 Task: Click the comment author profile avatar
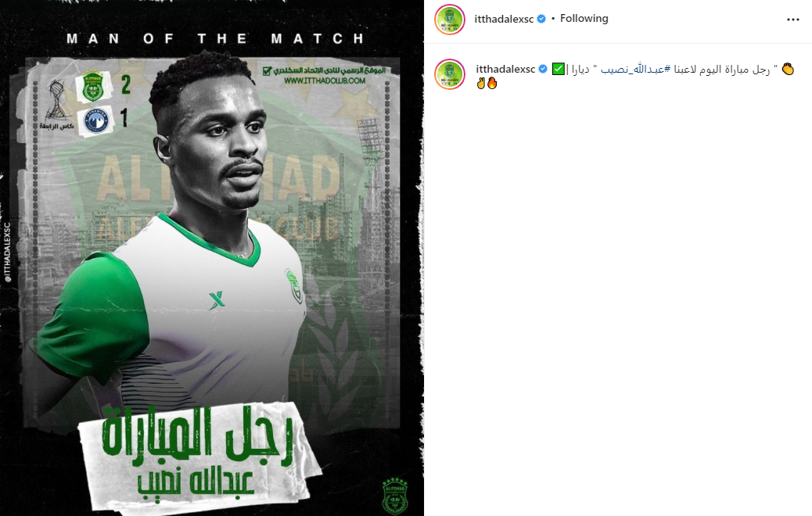pyautogui.click(x=450, y=74)
